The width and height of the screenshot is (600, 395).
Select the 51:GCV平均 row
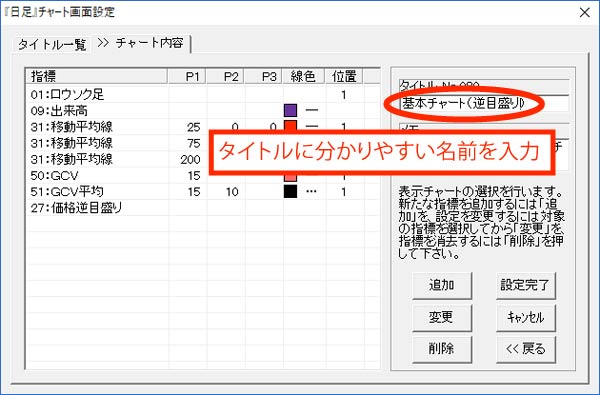[203, 191]
